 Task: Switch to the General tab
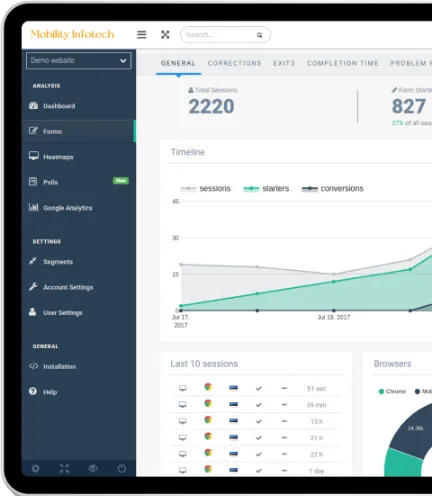pyautogui.click(x=178, y=63)
